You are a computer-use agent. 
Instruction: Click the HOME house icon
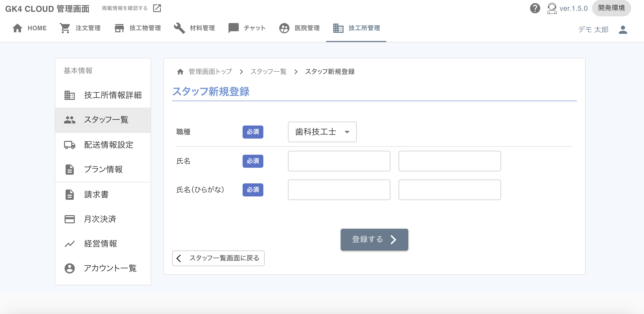[x=17, y=28]
